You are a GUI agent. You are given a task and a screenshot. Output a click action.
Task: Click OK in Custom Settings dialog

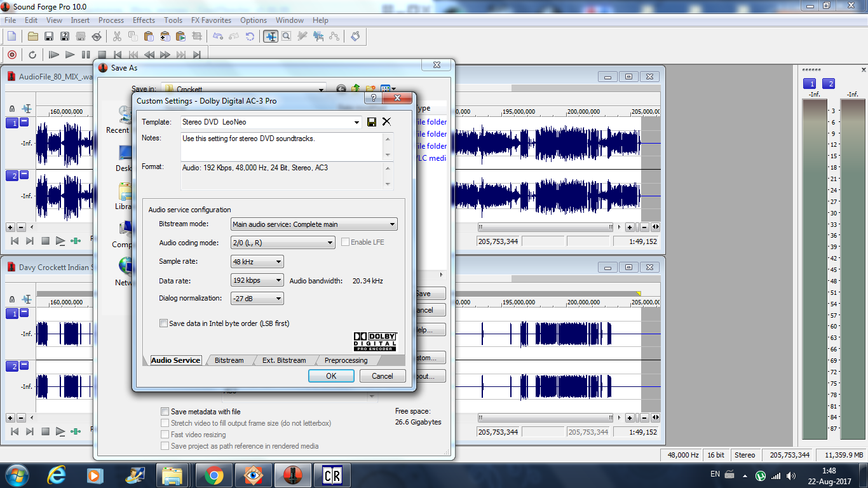(x=331, y=376)
